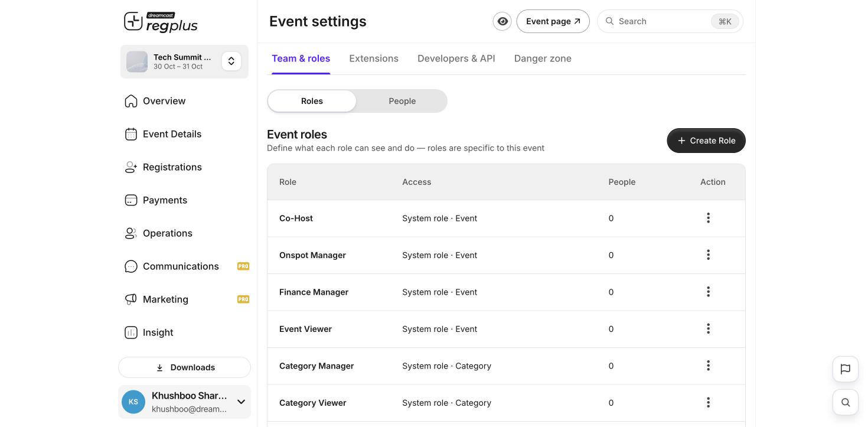Screen dimensions: 868x427
Task: Click the Registrations person-plus icon
Action: [x=131, y=167]
